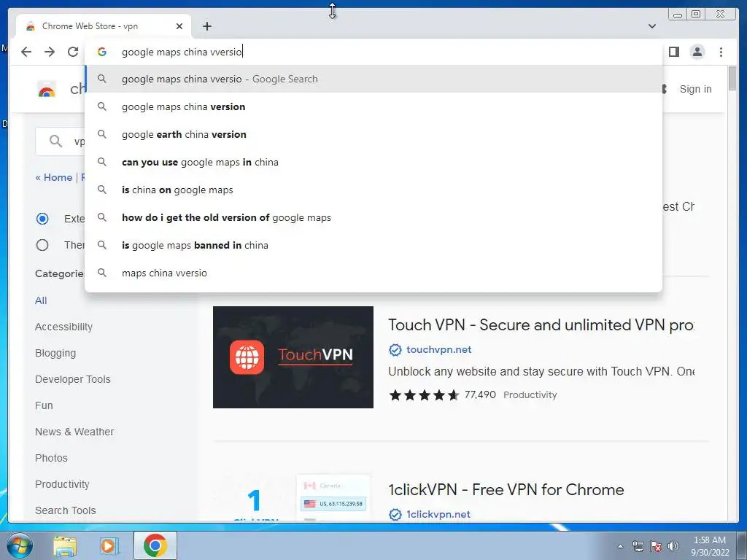Choose suggestion 'maps china vversio'

point(373,273)
